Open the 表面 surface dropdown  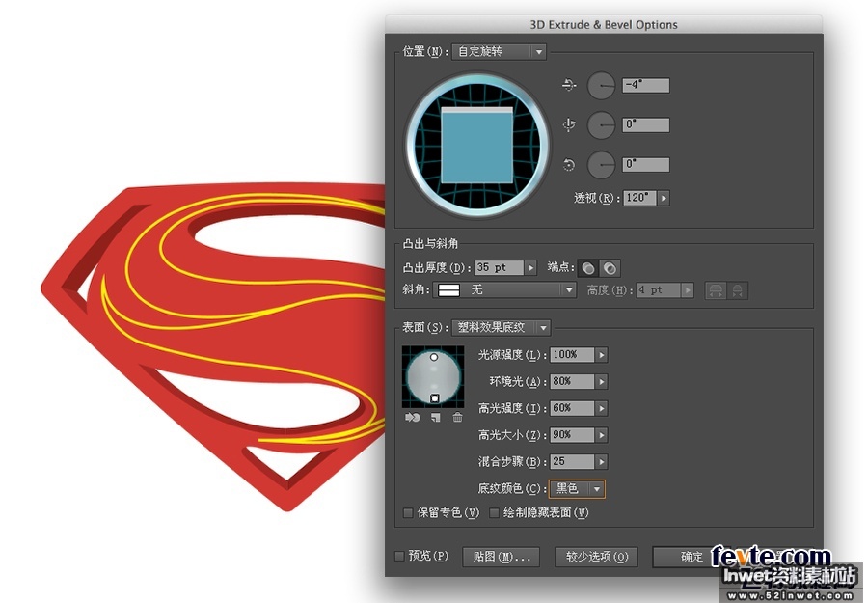click(501, 328)
